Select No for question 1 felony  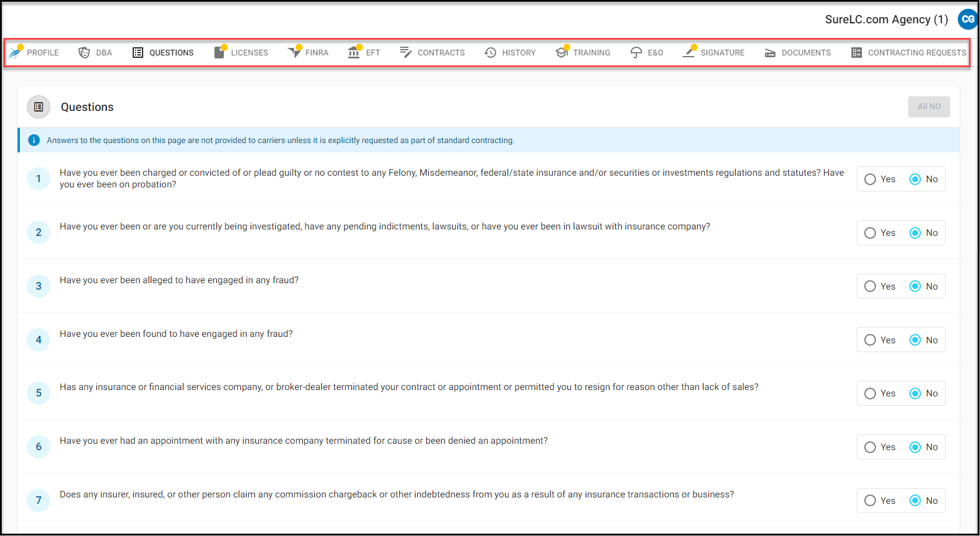pos(915,179)
